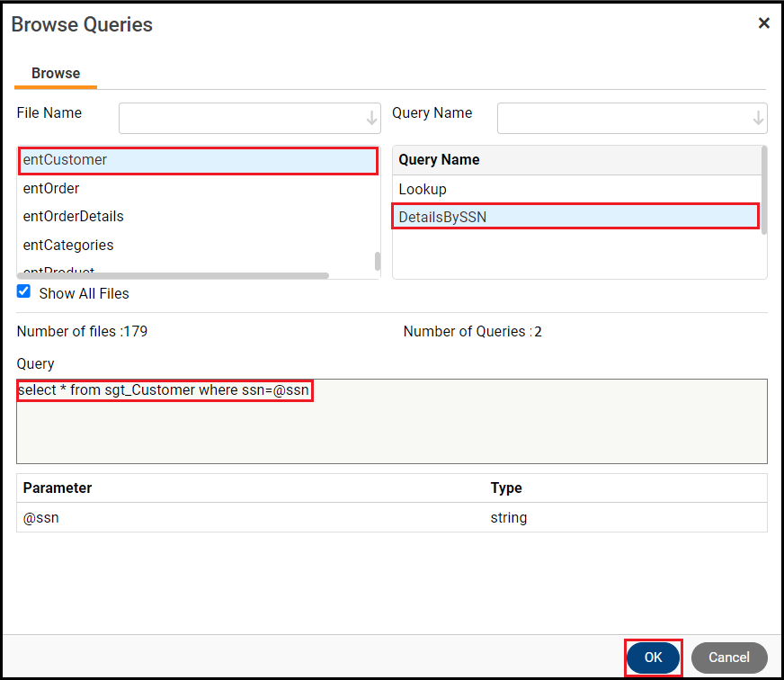Click the file list vertical scrollbar
Screen dimensions: 784x680
(378, 261)
